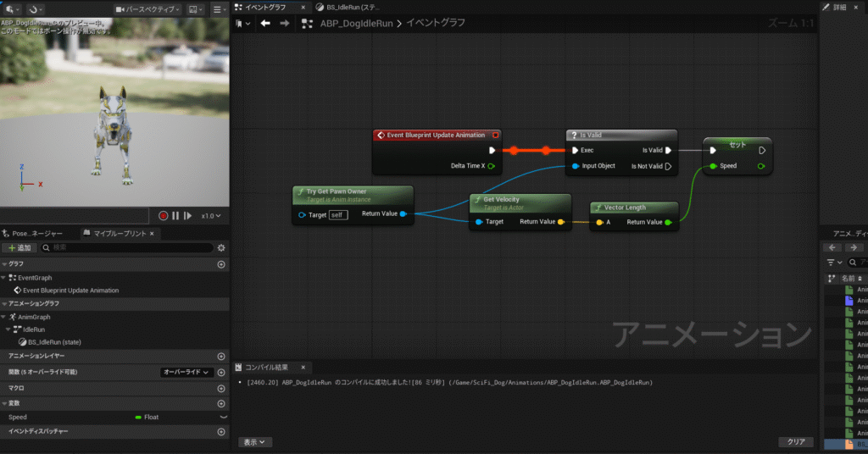Image resolution: width=868 pixels, height=454 pixels.
Task: Open the rotation snap mode dropdown
Action: pos(36,9)
